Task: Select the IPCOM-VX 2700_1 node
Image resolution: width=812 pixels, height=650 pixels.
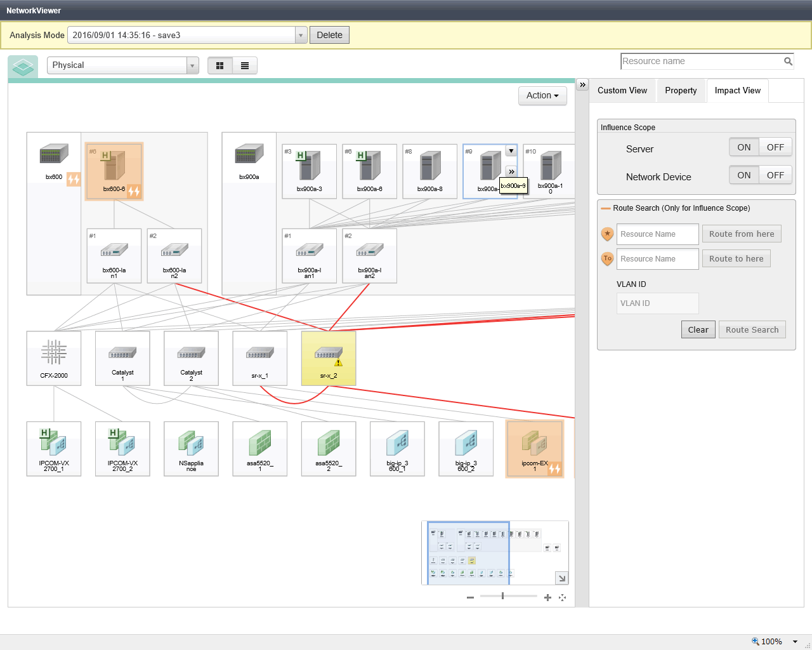Action: click(54, 449)
